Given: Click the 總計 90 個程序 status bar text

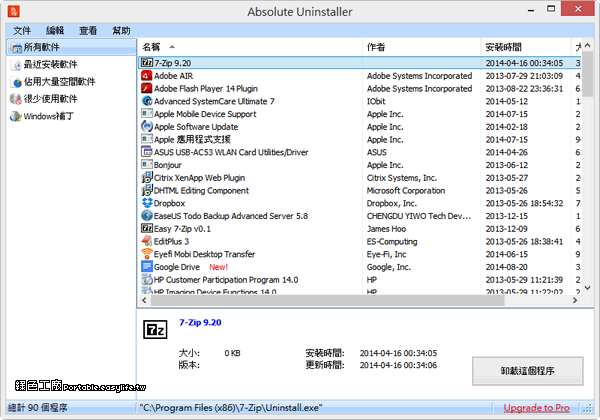Looking at the screenshot, I should click(x=38, y=408).
